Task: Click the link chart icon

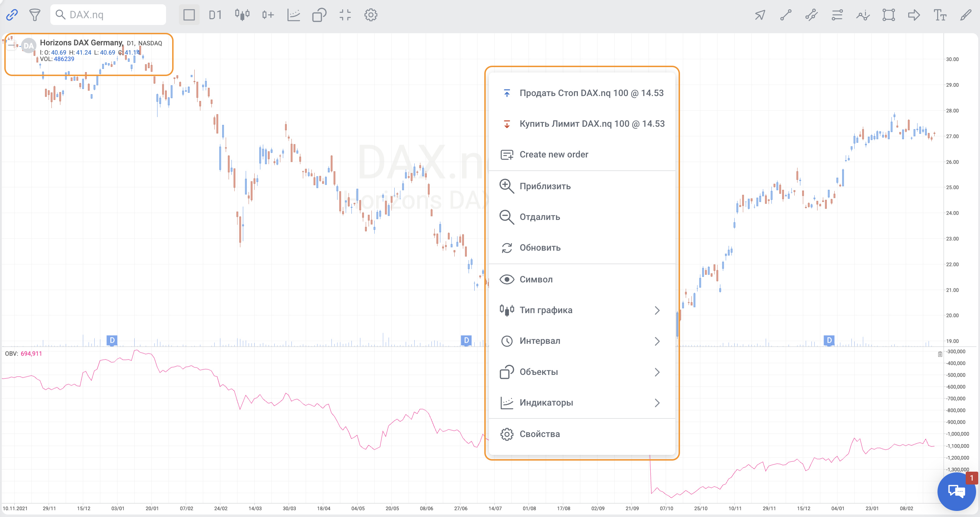Action: 12,15
